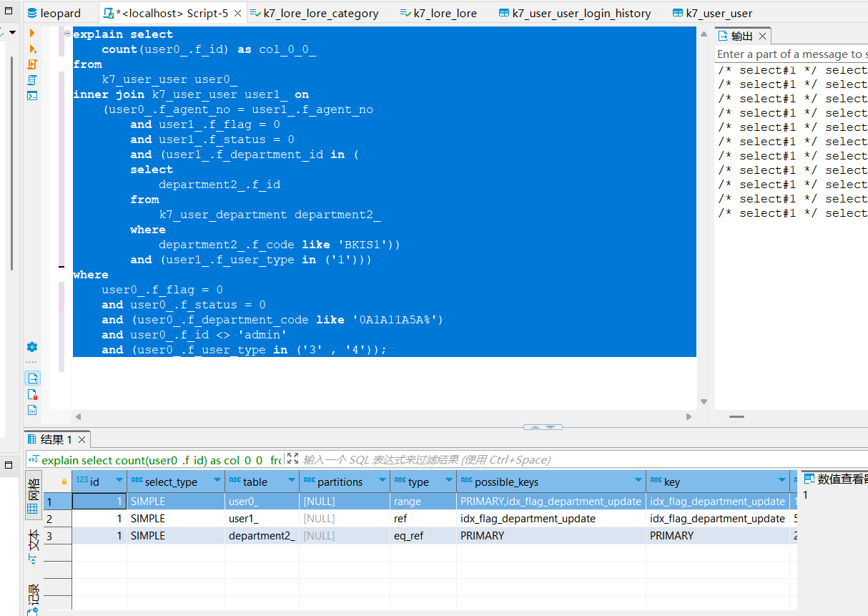Open the SQL console terminal icon
868x616 pixels.
point(32,96)
